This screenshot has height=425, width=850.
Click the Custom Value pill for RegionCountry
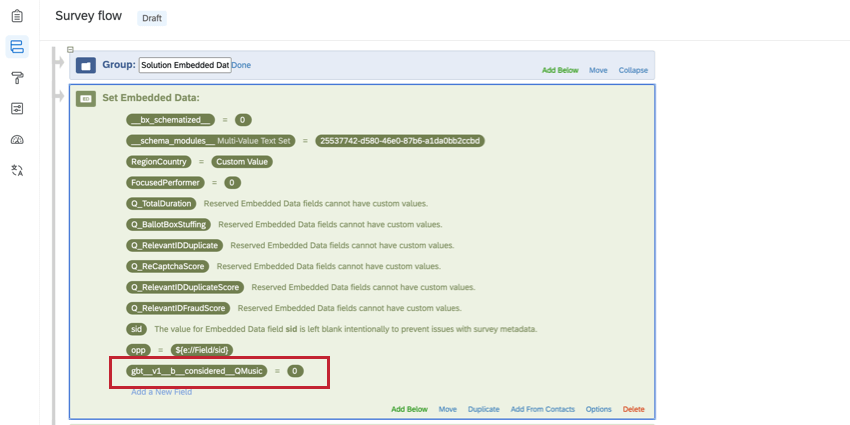[x=242, y=162]
